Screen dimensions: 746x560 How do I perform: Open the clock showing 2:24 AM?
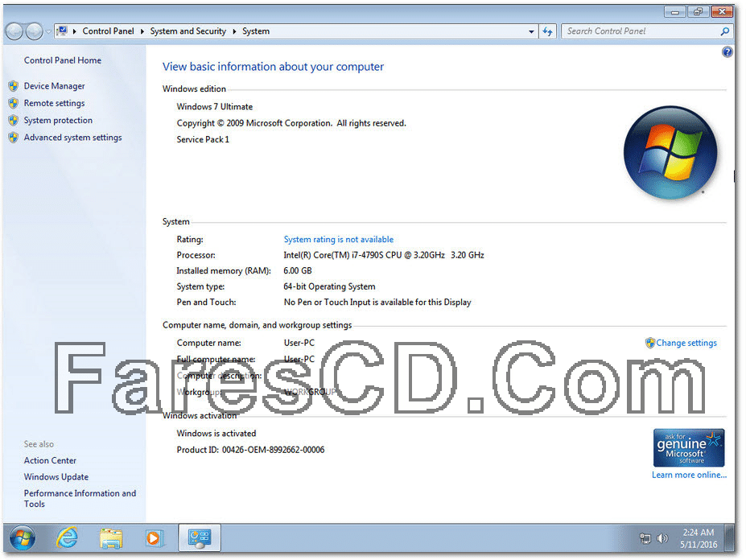(x=698, y=538)
